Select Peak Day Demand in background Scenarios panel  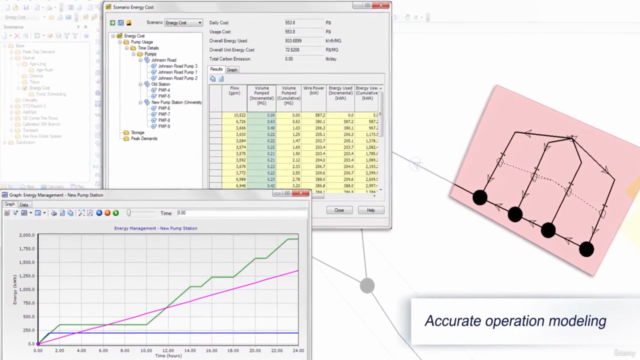pyautogui.click(x=39, y=52)
